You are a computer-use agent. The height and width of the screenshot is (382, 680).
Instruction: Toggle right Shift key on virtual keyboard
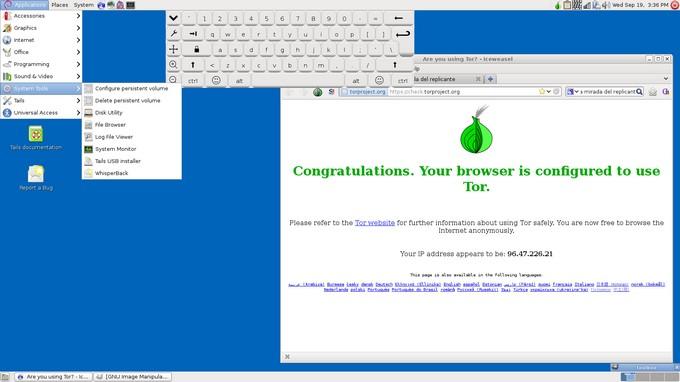[395, 65]
